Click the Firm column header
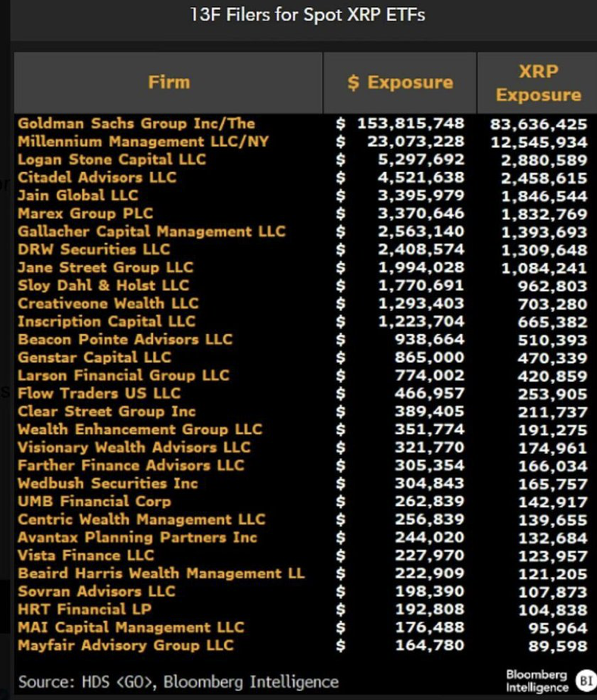Image resolution: width=597 pixels, height=700 pixels. coord(169,83)
